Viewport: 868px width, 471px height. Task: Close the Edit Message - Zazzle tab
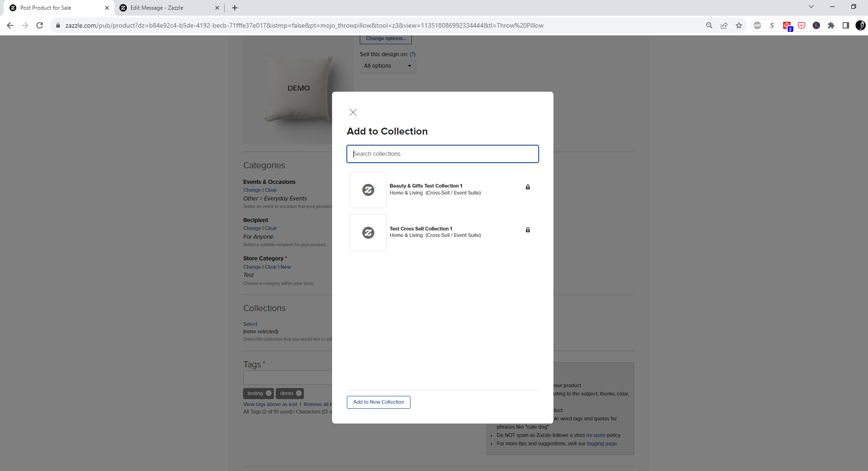click(x=217, y=8)
